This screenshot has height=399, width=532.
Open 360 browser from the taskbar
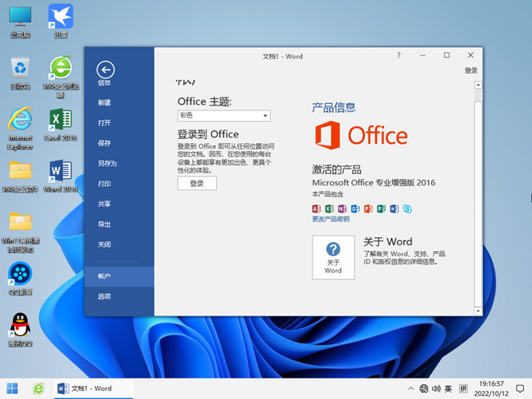point(38,388)
